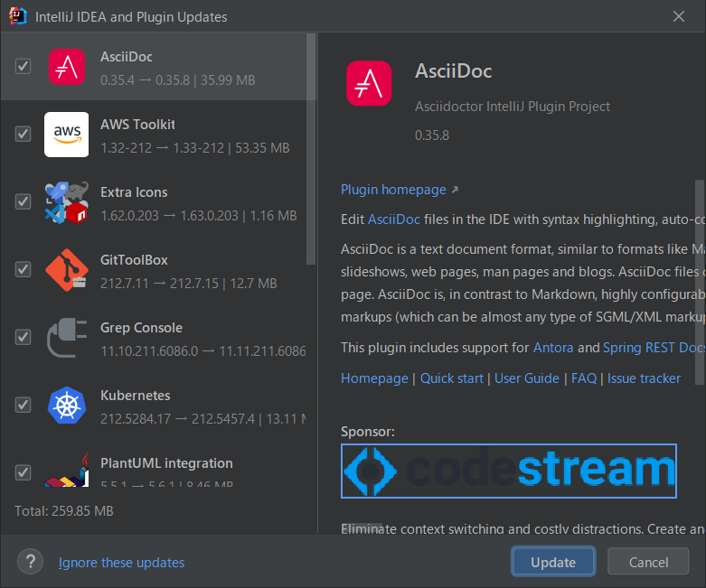Click the plugin list vertical scrollbar
706x588 pixels.
(311, 148)
